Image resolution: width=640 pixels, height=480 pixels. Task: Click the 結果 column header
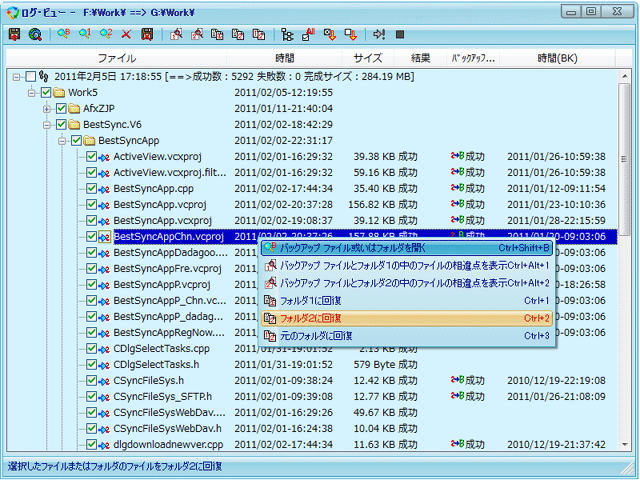pyautogui.click(x=420, y=58)
